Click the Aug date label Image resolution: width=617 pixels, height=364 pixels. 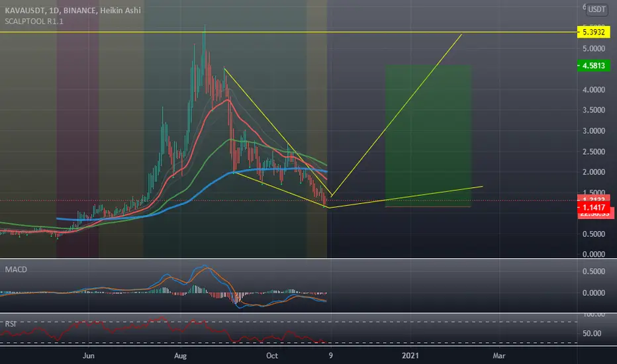point(180,356)
